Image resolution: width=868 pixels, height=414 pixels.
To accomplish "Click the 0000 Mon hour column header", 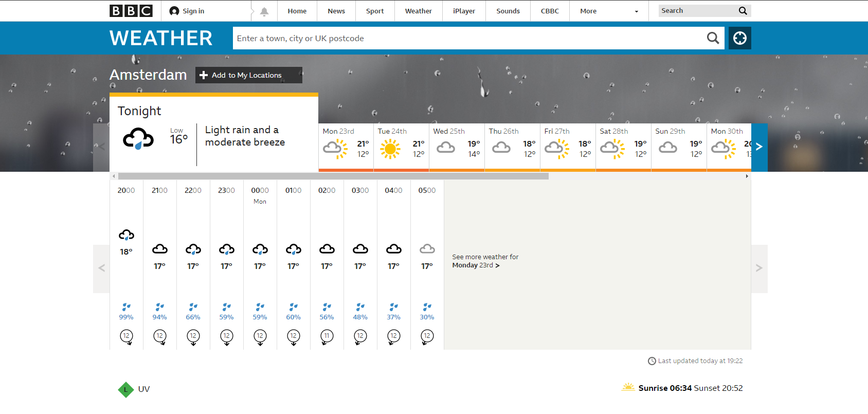I will click(x=260, y=195).
